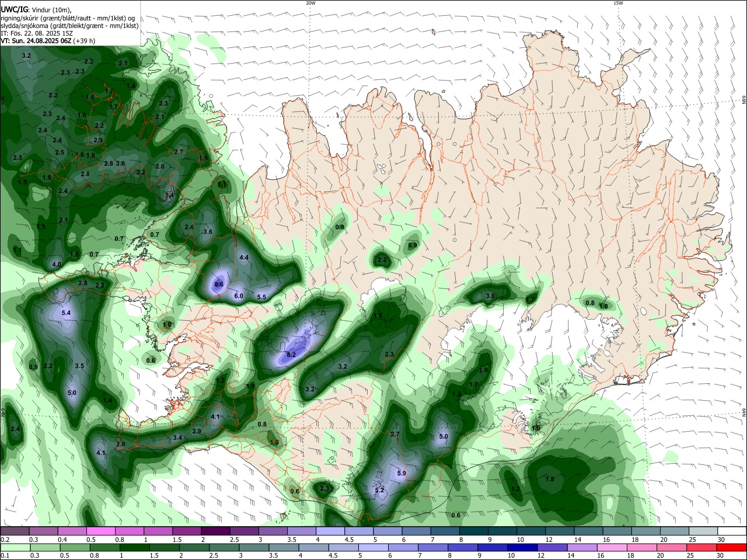Image resolution: width=747 pixels, height=560 pixels.
Task: Pick the red-pink rain swatch between 25 and 30
Action: tap(701, 548)
